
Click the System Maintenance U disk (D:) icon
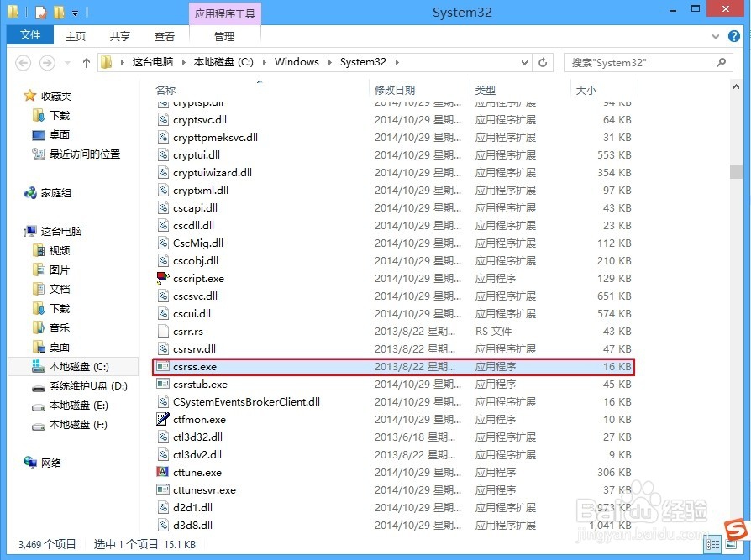coord(39,387)
